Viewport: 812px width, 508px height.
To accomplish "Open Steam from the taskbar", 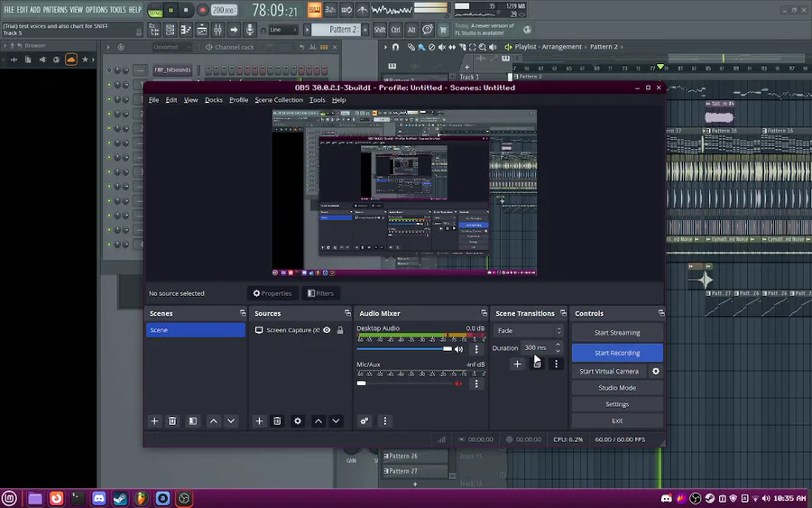I will (120, 498).
